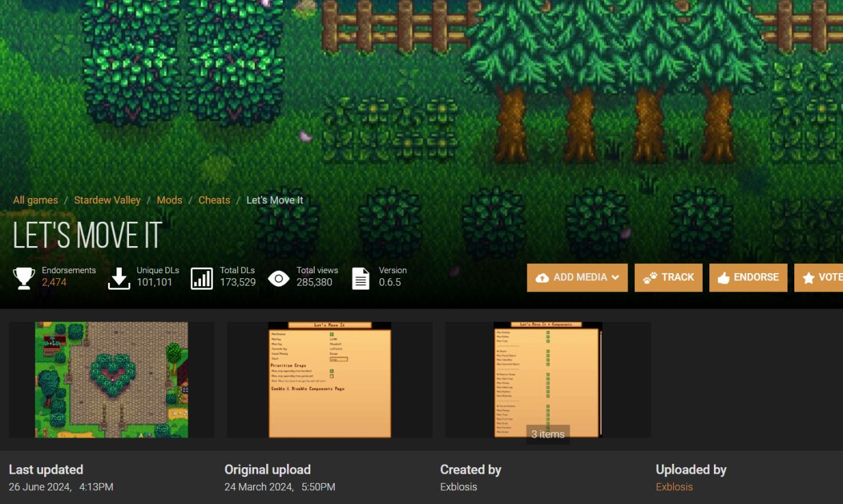Open the Cheats category breadcrumb
This screenshot has height=504, width=843.
pyautogui.click(x=215, y=200)
